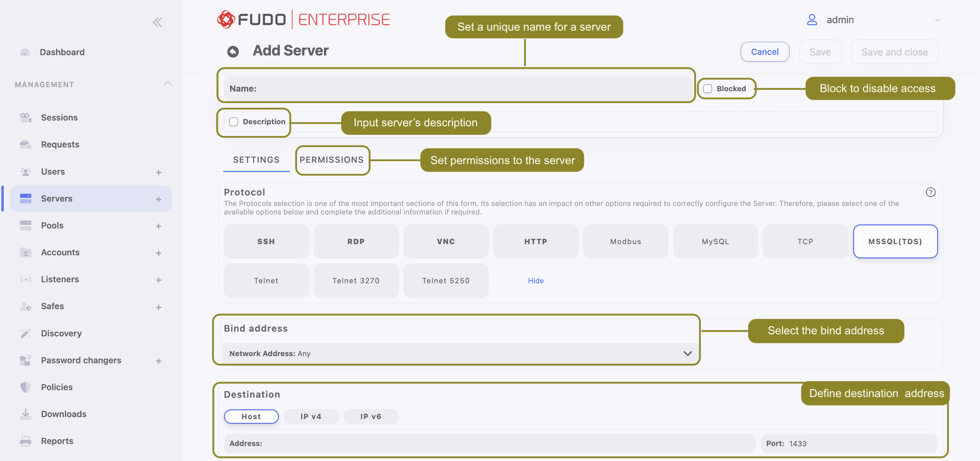Switch to the Permissions tab
This screenshot has height=461, width=980.
coord(331,160)
